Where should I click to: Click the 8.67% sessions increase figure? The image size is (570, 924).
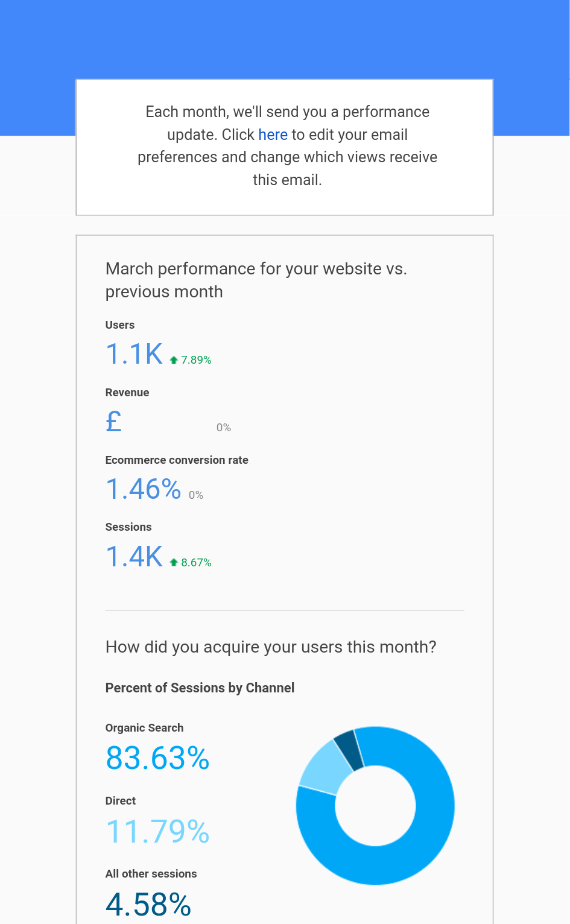click(196, 563)
